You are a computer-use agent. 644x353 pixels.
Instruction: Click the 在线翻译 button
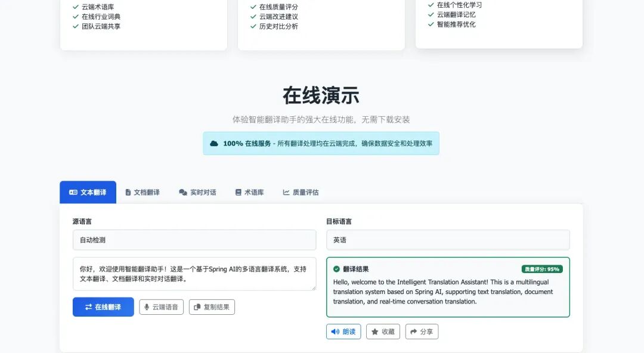coord(103,307)
